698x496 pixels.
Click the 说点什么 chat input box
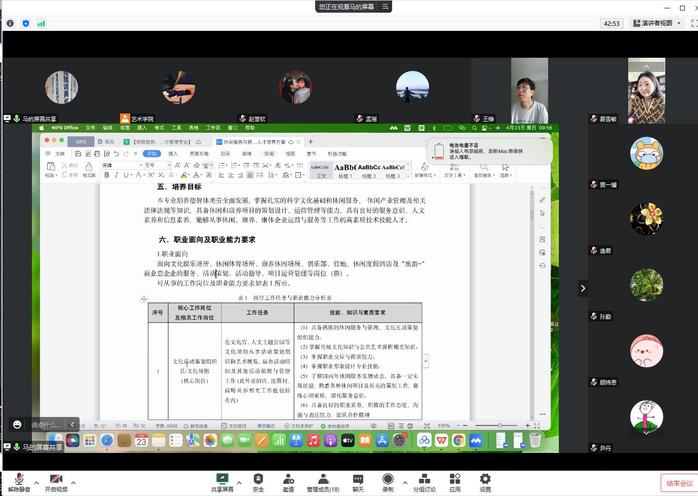[42, 424]
